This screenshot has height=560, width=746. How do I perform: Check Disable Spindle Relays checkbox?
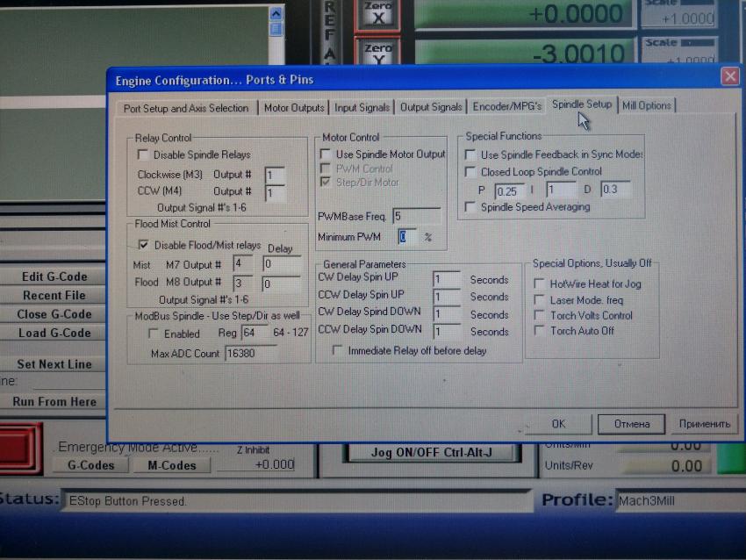click(143, 154)
